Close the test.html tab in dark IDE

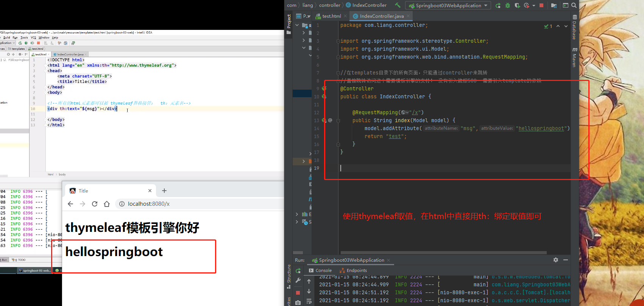point(345,16)
